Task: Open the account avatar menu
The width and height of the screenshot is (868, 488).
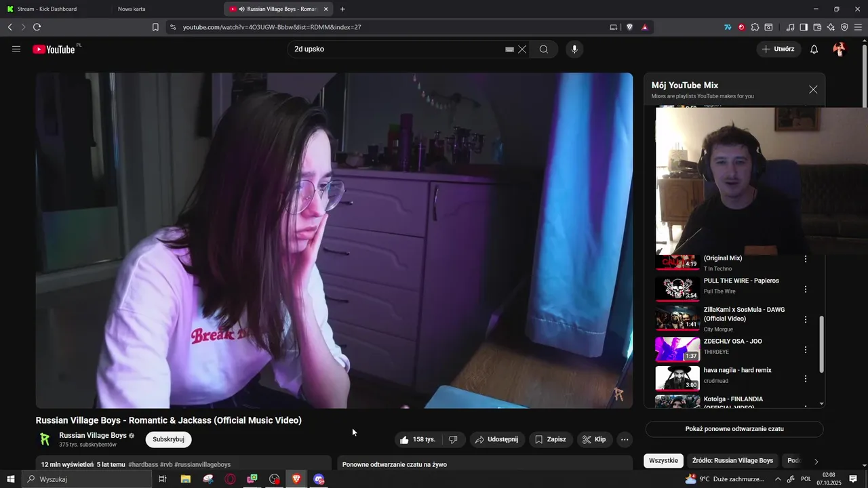Action: click(x=840, y=49)
